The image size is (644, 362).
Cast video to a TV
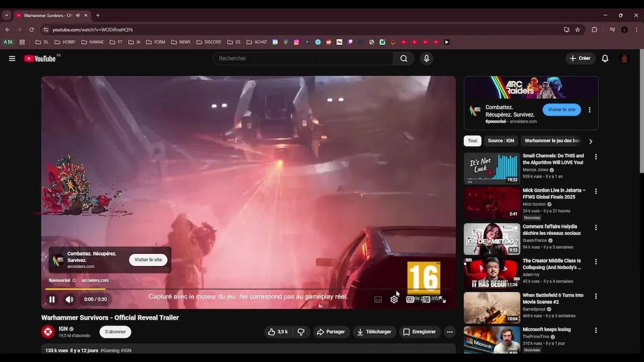[426, 299]
